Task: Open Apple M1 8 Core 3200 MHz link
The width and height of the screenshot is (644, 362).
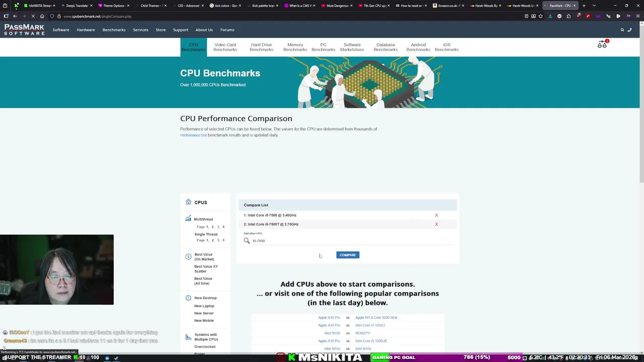Action: tap(376, 318)
